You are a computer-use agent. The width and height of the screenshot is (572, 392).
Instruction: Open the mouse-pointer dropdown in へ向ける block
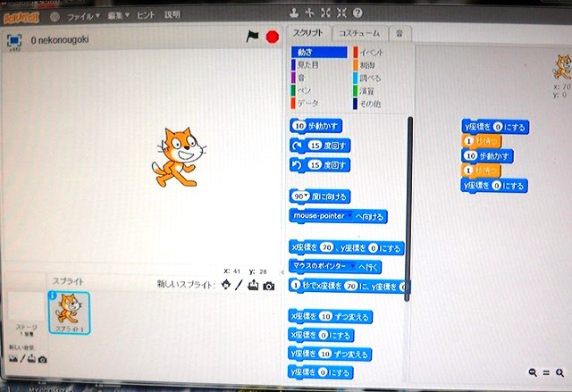(349, 216)
